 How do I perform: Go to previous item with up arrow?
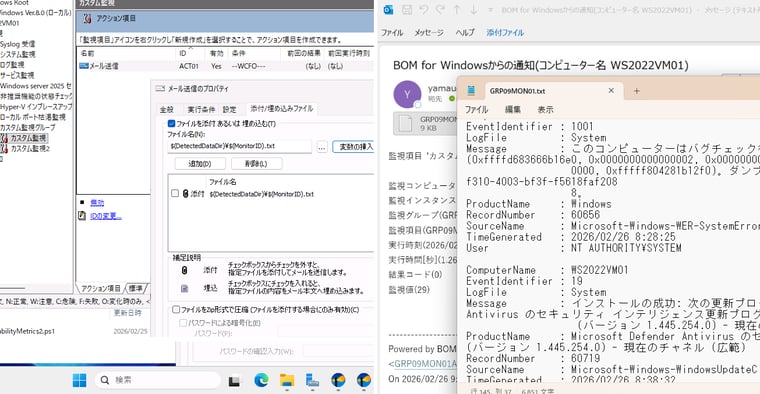pos(457,10)
